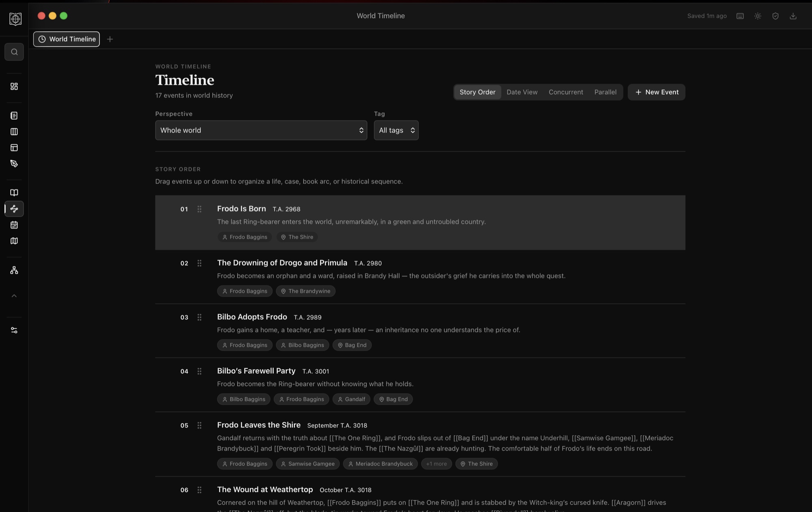812x512 pixels.
Task: Switch to Concurrent view
Action: tap(566, 92)
